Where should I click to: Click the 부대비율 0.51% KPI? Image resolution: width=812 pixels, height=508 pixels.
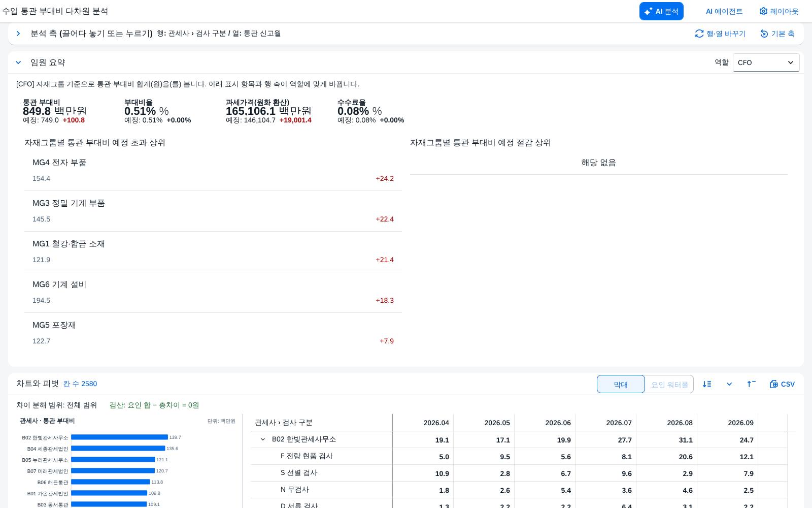(x=157, y=111)
